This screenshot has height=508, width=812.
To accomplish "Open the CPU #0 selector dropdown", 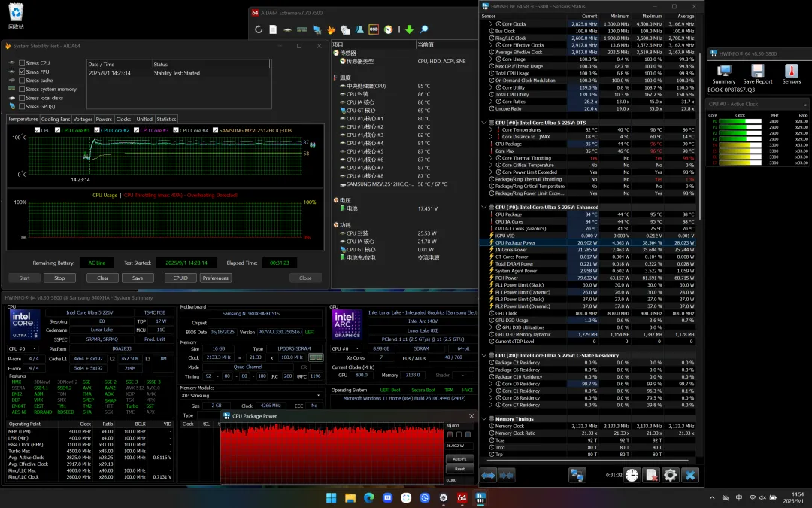I will click(23, 349).
